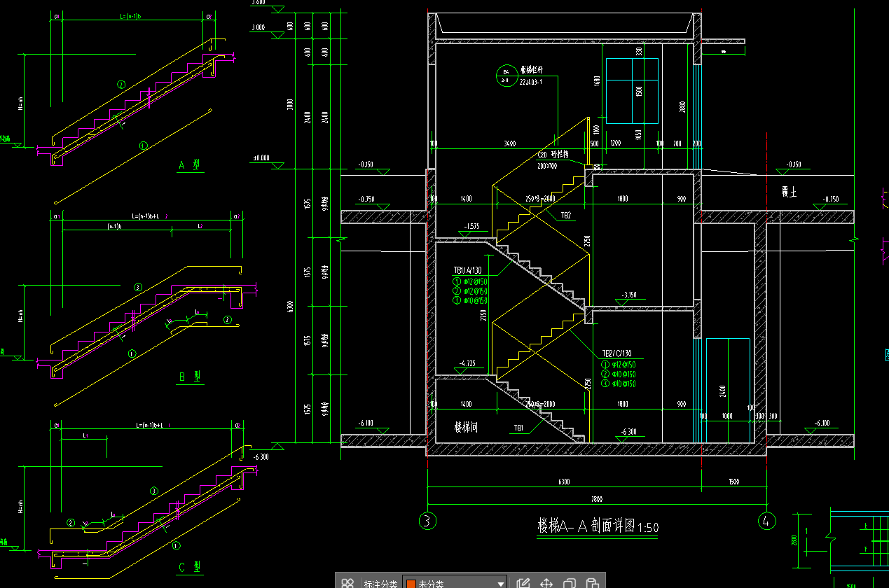Select the 'A 型' stair type label
Image resolution: width=889 pixels, height=588 pixels.
[189, 165]
